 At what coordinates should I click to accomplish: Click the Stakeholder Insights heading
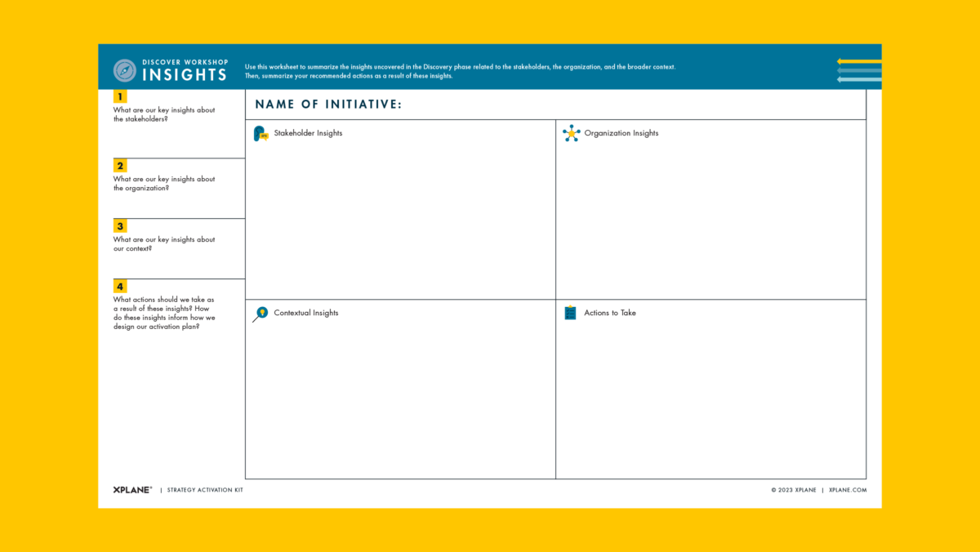click(308, 133)
